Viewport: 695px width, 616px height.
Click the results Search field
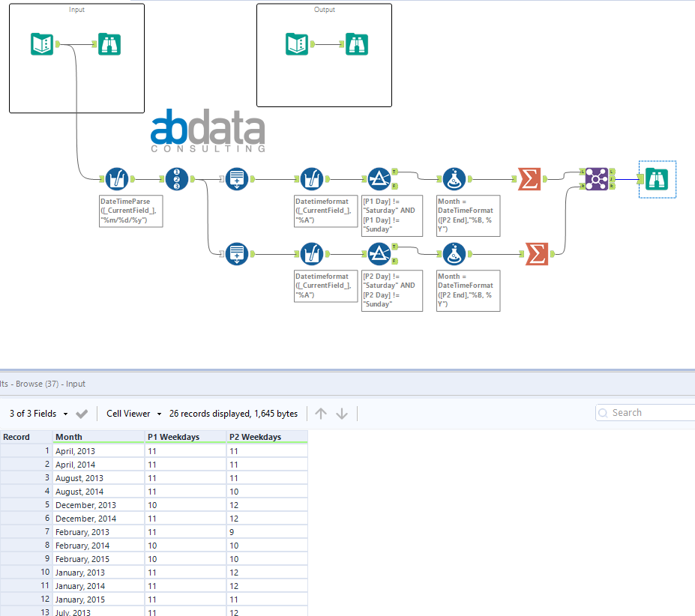(647, 413)
